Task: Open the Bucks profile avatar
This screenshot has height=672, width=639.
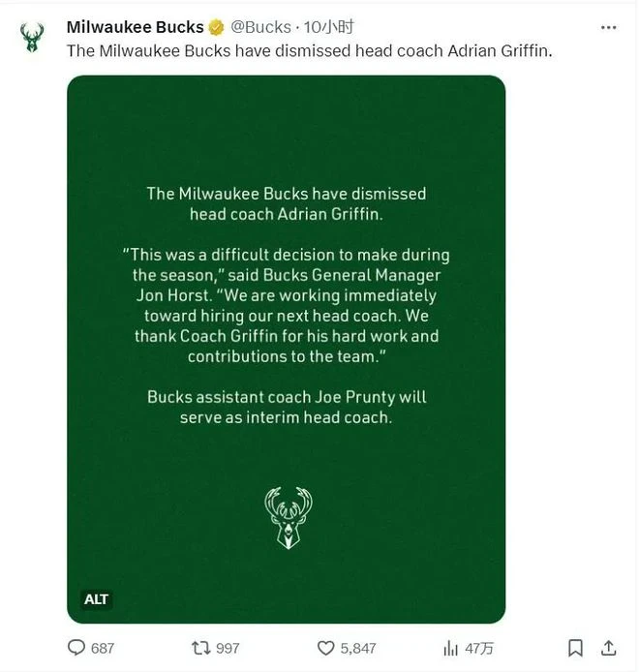Action: [x=32, y=38]
